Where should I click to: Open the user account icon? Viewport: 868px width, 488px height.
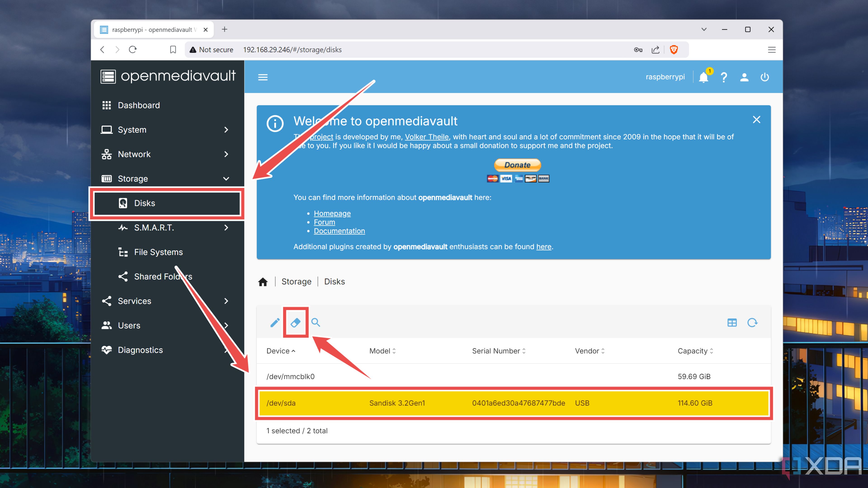pos(744,77)
